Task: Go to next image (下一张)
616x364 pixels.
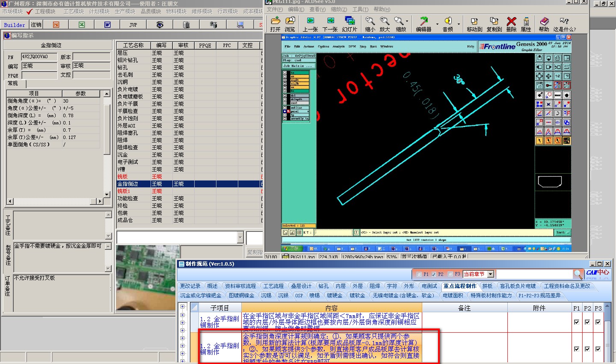Action: [330, 24]
